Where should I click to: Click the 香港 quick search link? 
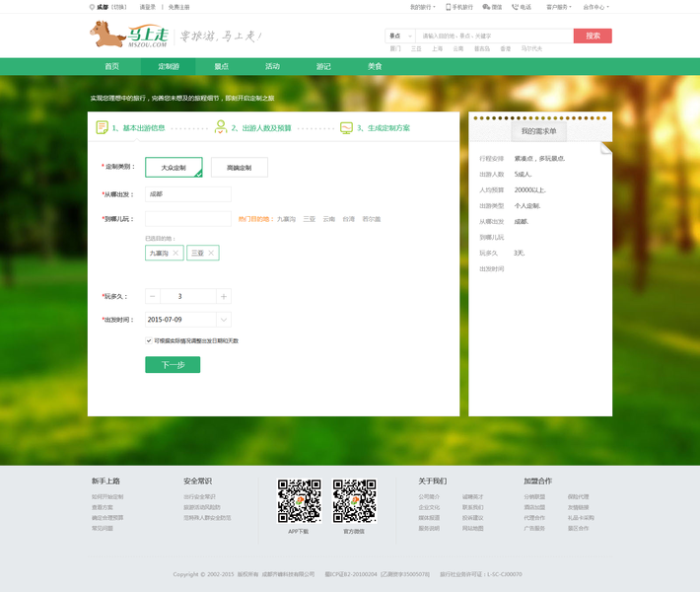(506, 48)
